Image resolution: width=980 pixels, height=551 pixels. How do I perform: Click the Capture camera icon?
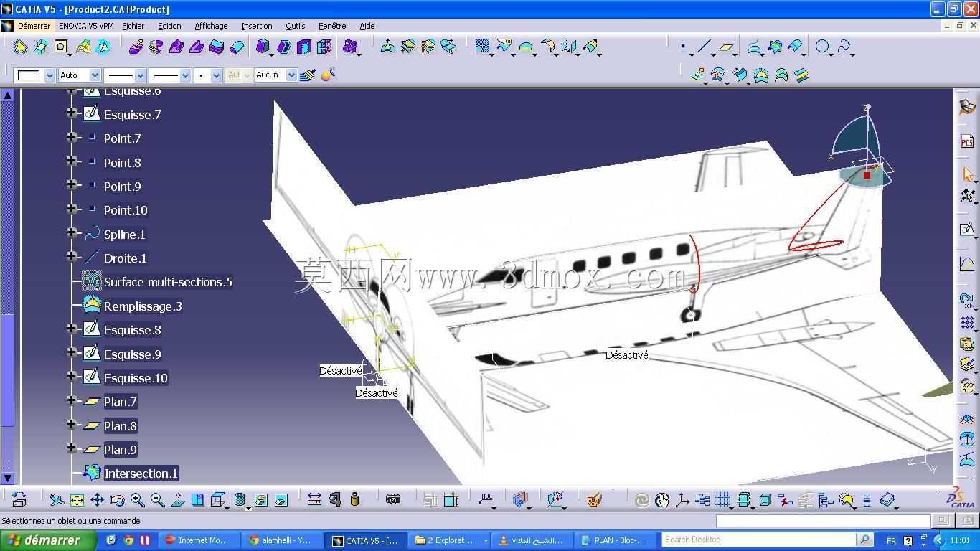tap(392, 499)
